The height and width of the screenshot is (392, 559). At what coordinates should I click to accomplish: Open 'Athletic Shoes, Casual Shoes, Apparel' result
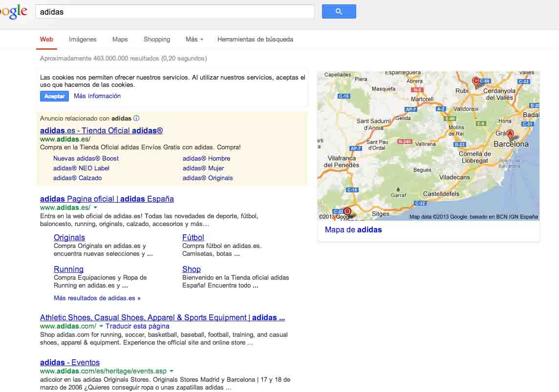tap(162, 317)
